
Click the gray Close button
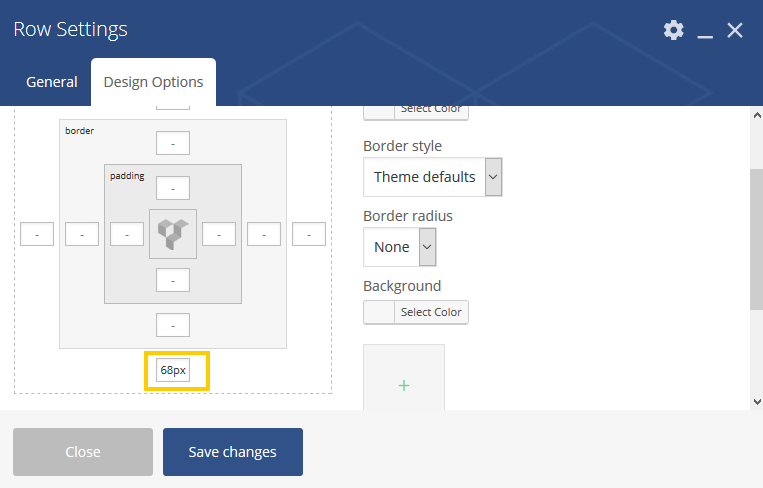(83, 452)
